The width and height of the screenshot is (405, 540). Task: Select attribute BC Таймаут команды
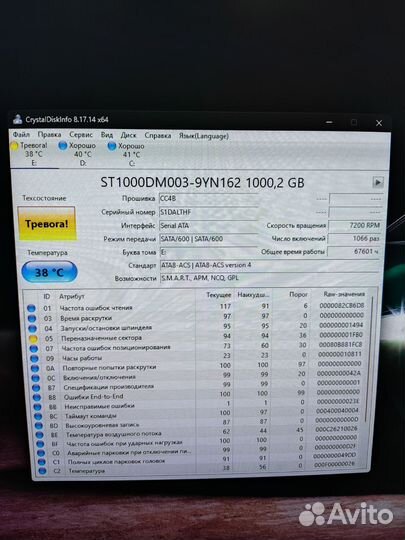[x=197, y=414]
